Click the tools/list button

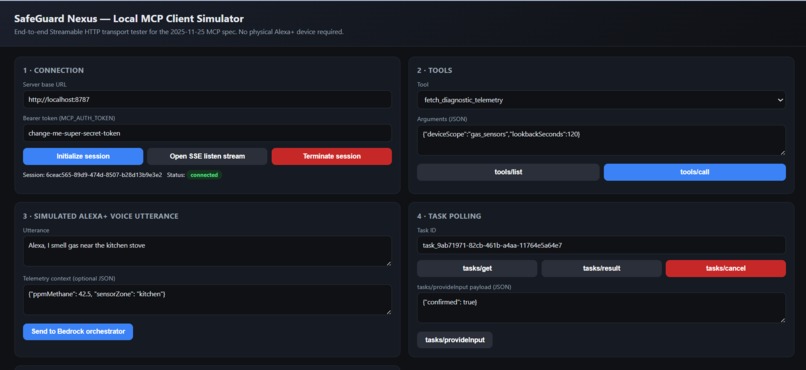508,172
